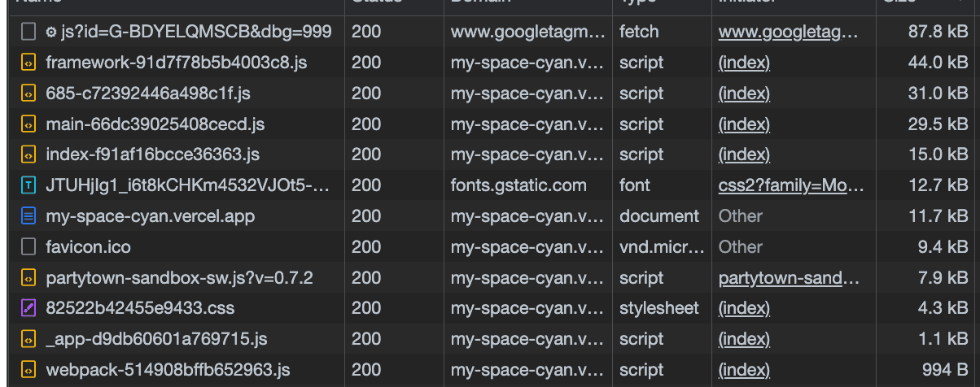
Task: Open the partytown-sand initiator link
Action: pyautogui.click(x=788, y=278)
